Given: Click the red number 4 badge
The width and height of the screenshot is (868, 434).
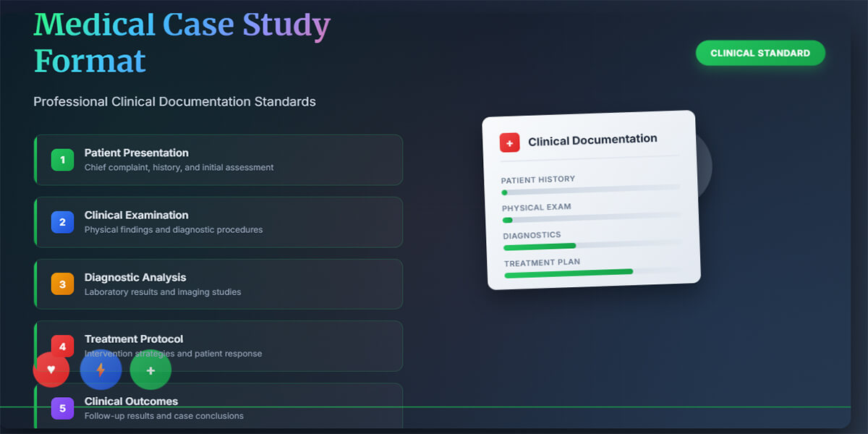Looking at the screenshot, I should click(61, 346).
